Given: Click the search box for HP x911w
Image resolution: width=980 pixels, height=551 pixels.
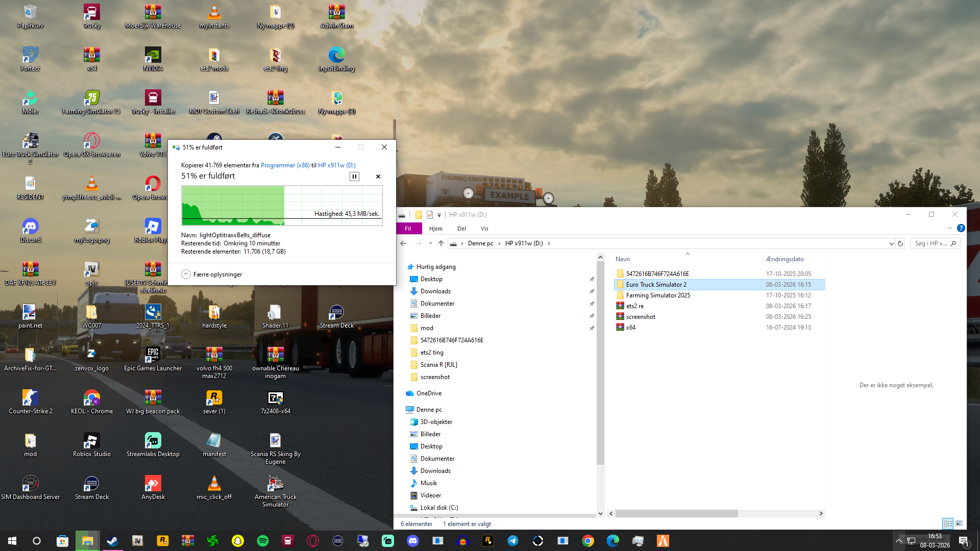Looking at the screenshot, I should (x=931, y=243).
